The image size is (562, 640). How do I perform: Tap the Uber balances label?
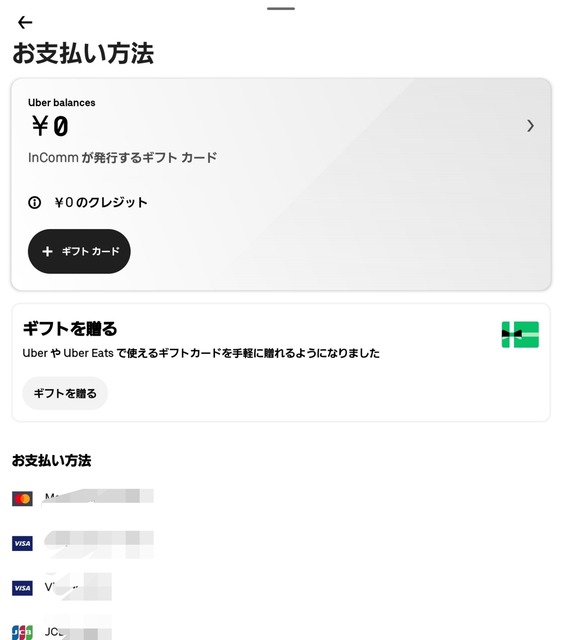click(x=62, y=102)
